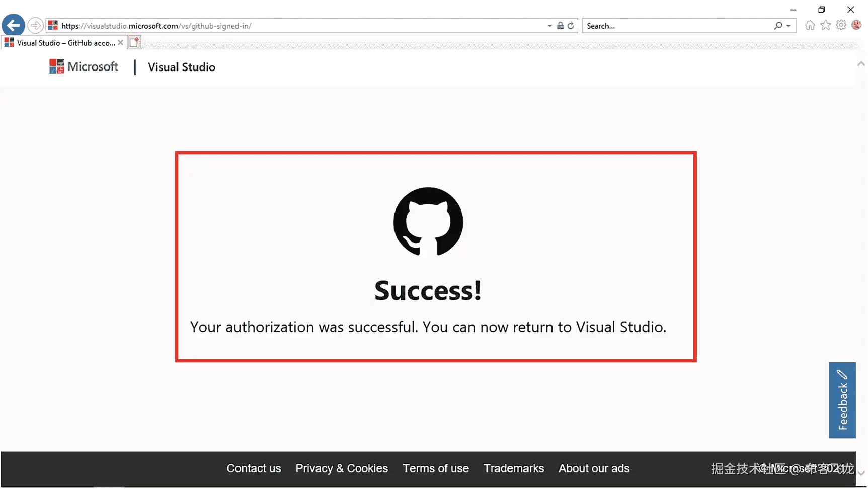Expand the search provider dropdown arrow

788,26
